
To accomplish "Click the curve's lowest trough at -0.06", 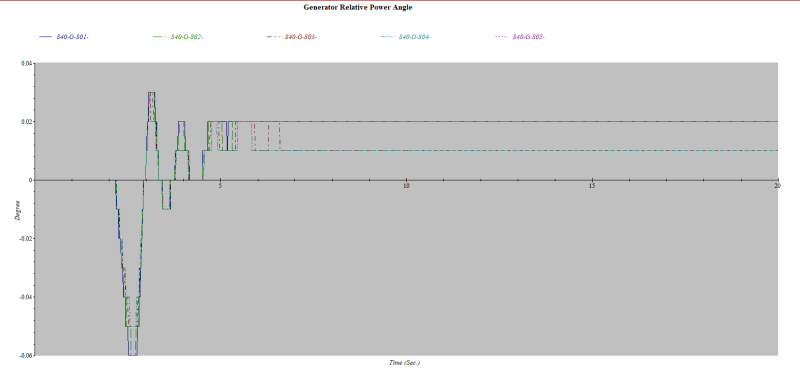I will tap(133, 354).
